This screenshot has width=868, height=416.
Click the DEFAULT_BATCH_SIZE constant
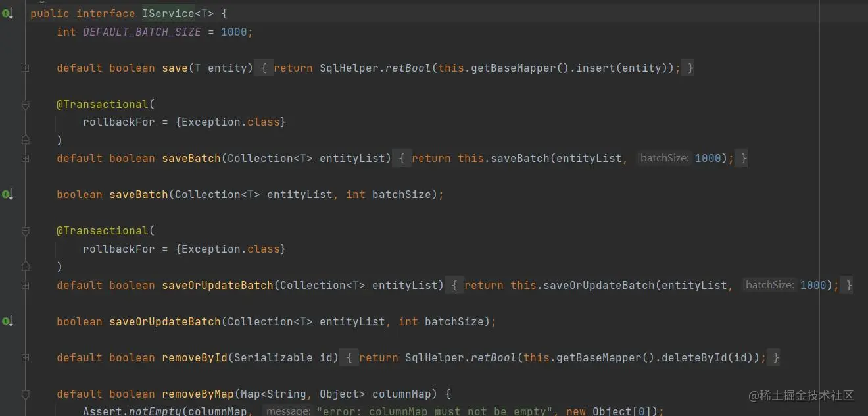point(142,32)
